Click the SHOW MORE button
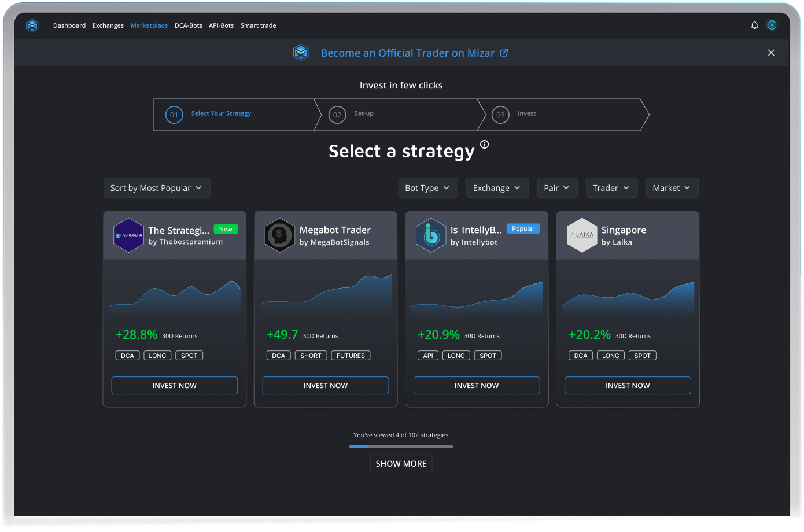The image size is (804, 532). (401, 463)
